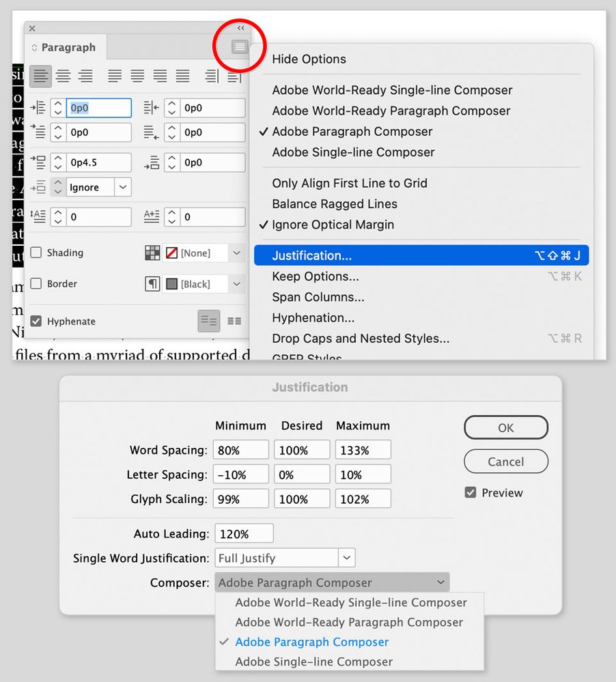
Task: Click the Space After icon
Action: (x=152, y=162)
